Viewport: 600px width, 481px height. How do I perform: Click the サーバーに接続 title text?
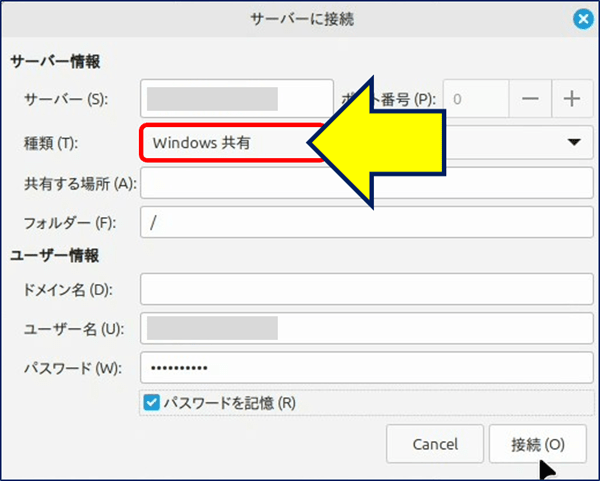[x=302, y=19]
